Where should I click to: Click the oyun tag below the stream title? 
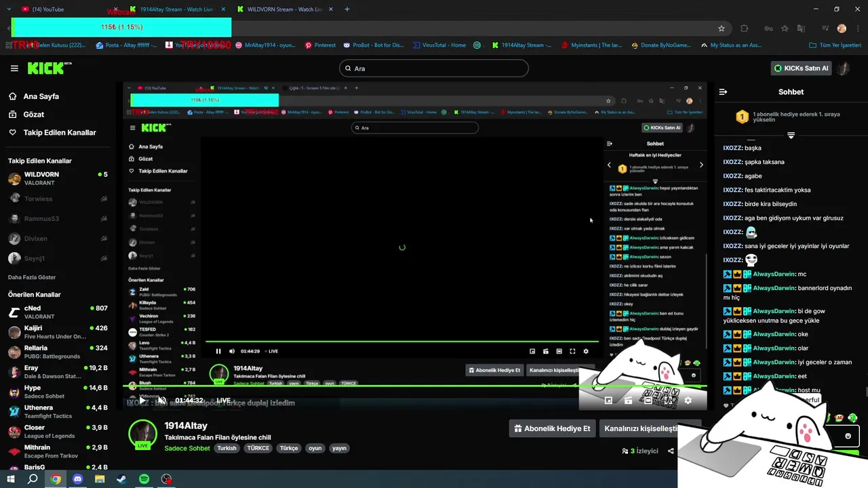click(315, 448)
